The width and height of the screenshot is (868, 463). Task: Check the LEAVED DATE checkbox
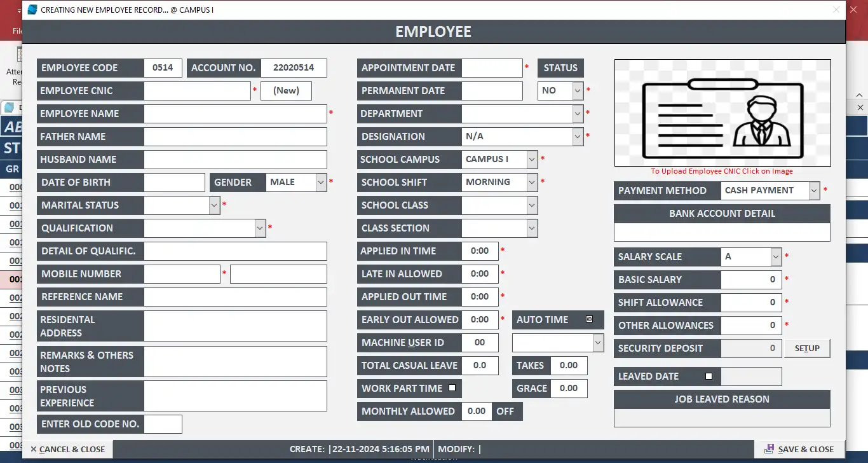click(x=709, y=376)
